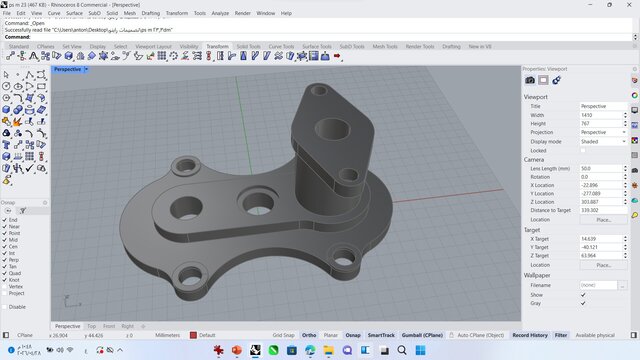Toggle Ortho in the status bar
This screenshot has width=640, height=360.
click(x=309, y=335)
